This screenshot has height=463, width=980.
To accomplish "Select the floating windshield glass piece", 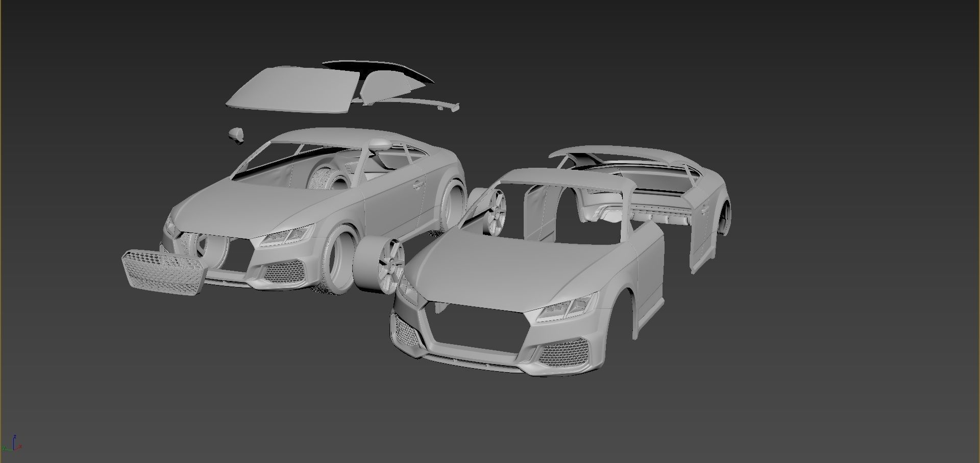I will 293,90.
